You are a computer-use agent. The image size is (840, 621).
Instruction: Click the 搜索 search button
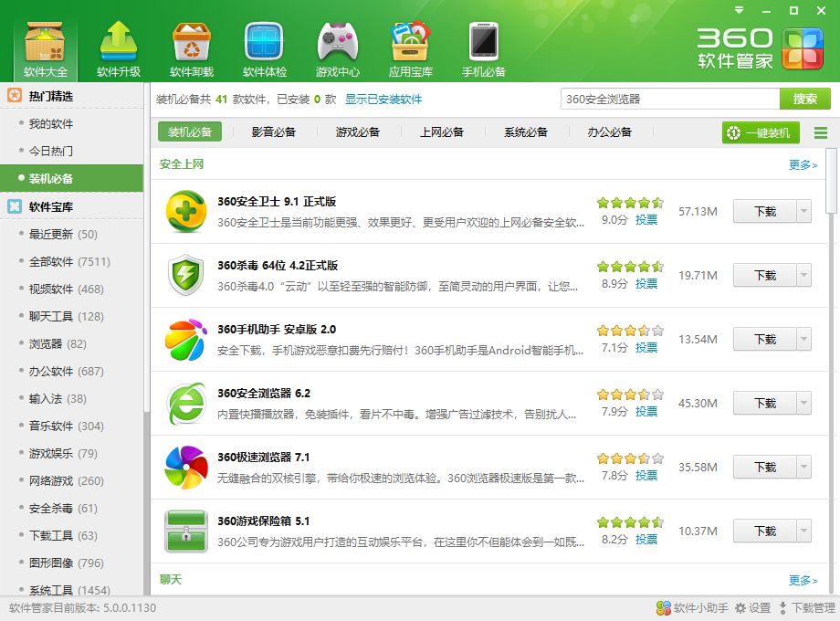click(804, 99)
